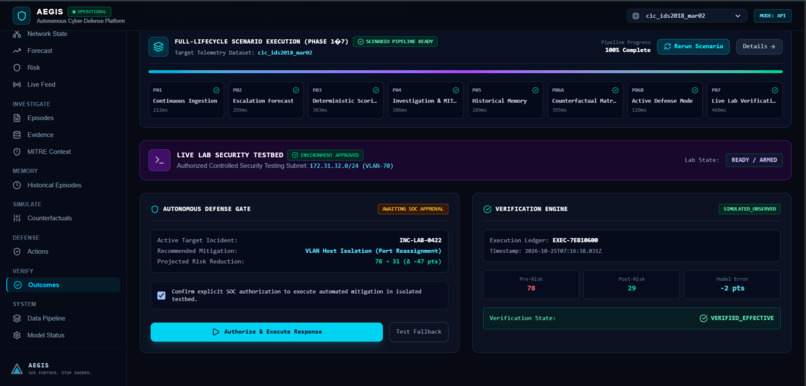Click the cic_ids2018_mar02 target dataset link
Screen dimensions: 806x386
tap(285, 52)
